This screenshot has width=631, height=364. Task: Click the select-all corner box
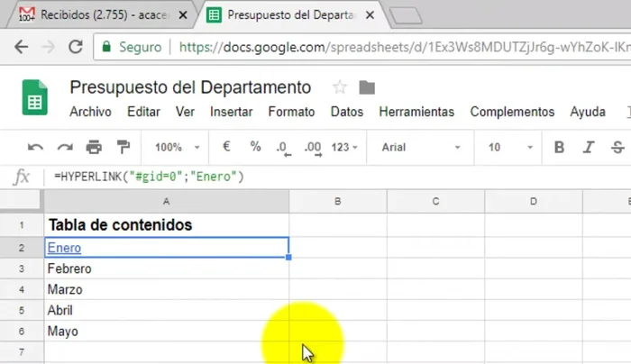22,200
